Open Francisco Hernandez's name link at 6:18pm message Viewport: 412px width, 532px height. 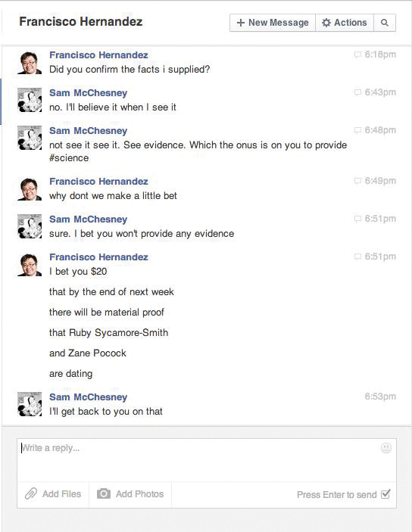pos(98,55)
